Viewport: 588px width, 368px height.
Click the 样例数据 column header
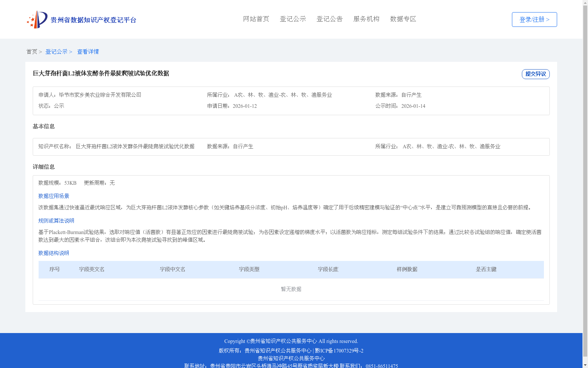[x=407, y=269]
